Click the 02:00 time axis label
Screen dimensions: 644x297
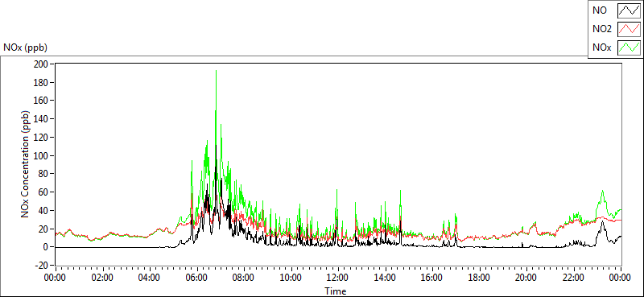[x=102, y=277]
